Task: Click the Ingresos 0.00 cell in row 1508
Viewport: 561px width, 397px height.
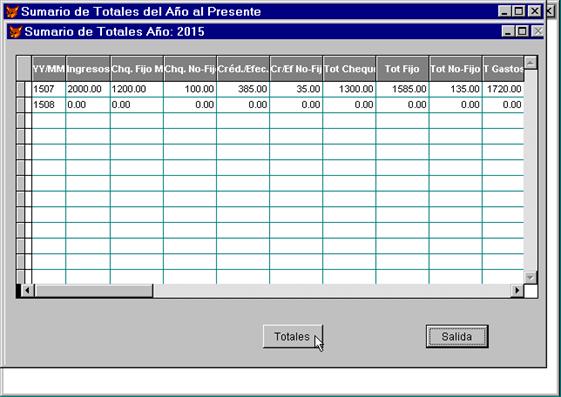Action: coord(88,105)
